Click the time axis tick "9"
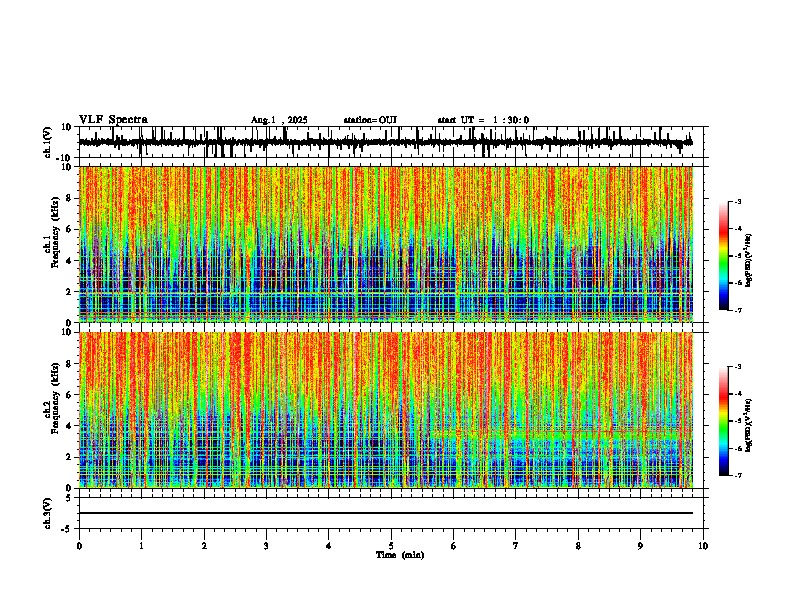 coord(640,546)
